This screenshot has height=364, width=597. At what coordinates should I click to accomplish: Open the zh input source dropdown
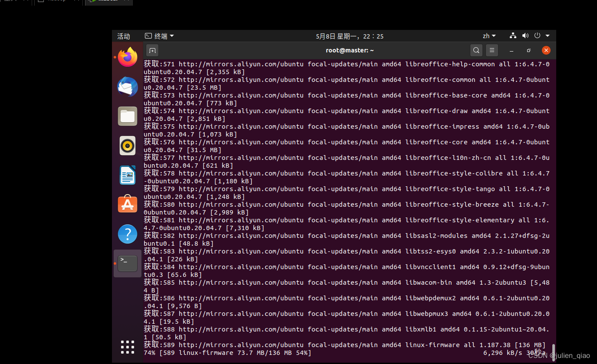pyautogui.click(x=489, y=36)
